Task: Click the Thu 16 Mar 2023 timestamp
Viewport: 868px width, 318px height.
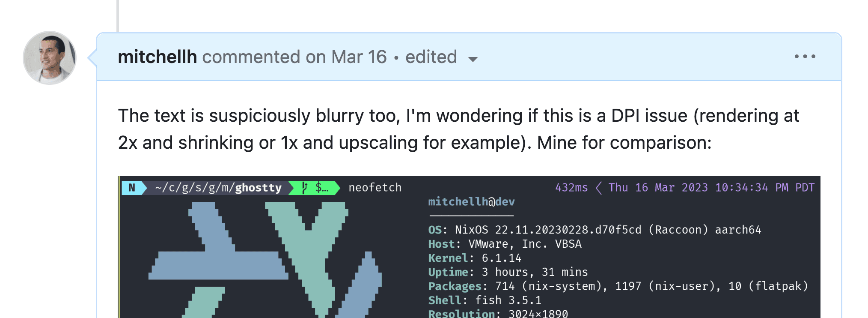Action: point(711,188)
